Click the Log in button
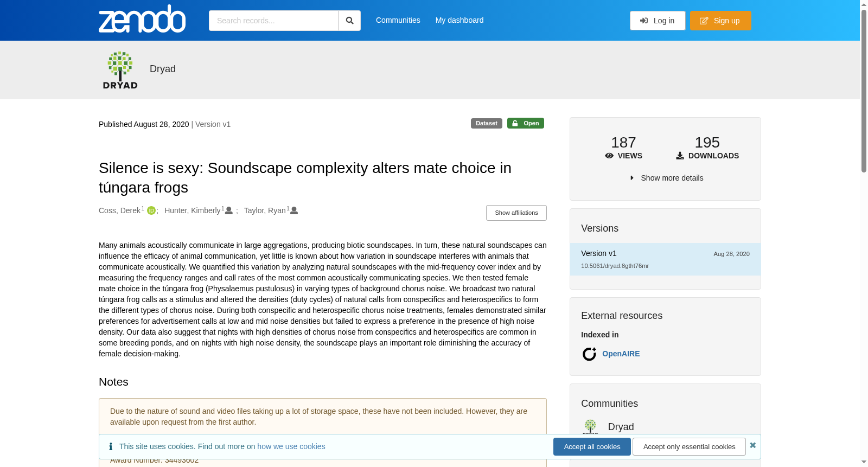Image resolution: width=868 pixels, height=467 pixels. 658,21
